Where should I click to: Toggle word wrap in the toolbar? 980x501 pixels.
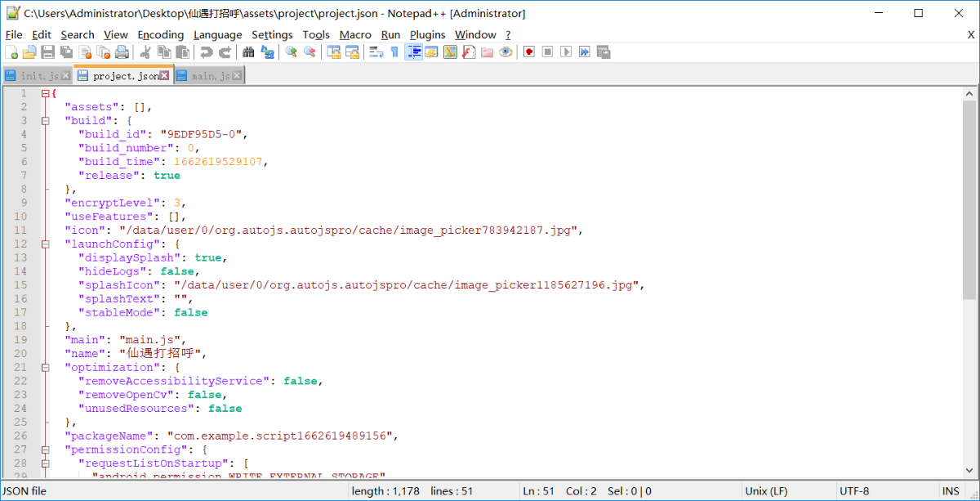pyautogui.click(x=376, y=52)
